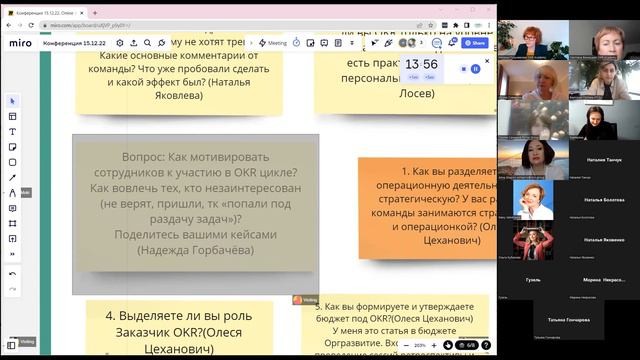Search on the board
640x360 pixels.
click(147, 43)
